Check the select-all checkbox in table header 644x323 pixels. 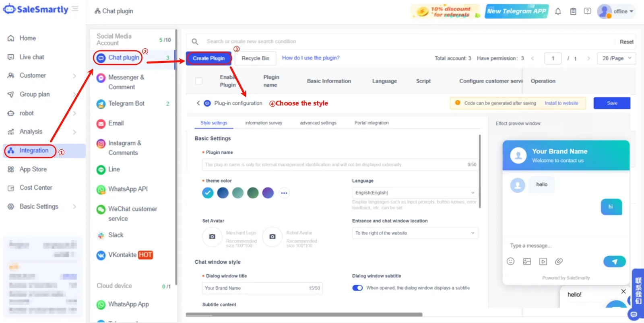tap(199, 81)
